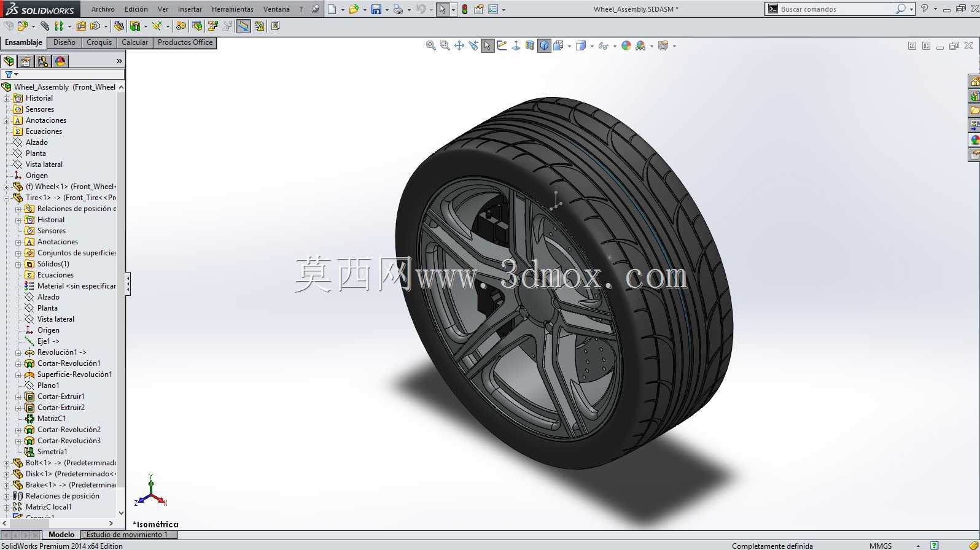The height and width of the screenshot is (550, 980).
Task: Open the Options icon in the top toolbar
Action: coord(492,9)
